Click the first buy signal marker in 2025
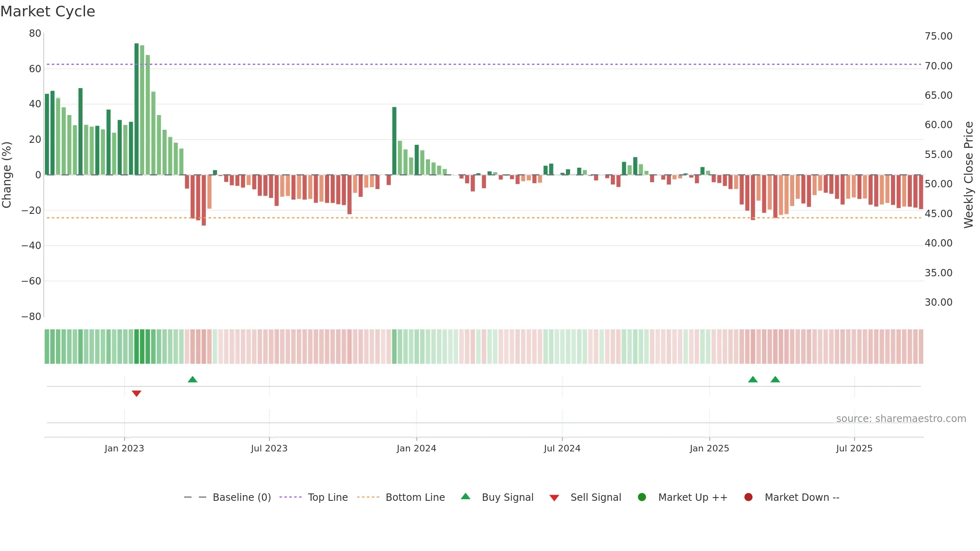980x551 pixels. point(753,379)
